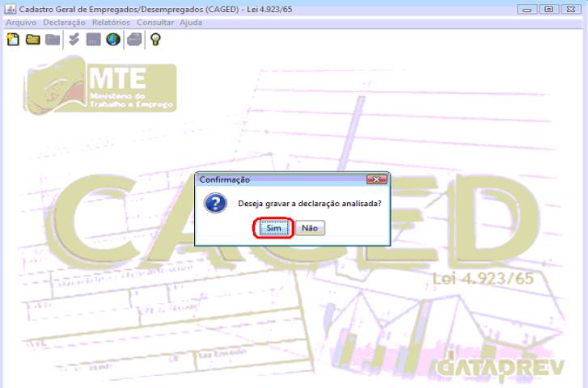Open the Declaração menu
This screenshot has width=588, height=388.
point(64,23)
